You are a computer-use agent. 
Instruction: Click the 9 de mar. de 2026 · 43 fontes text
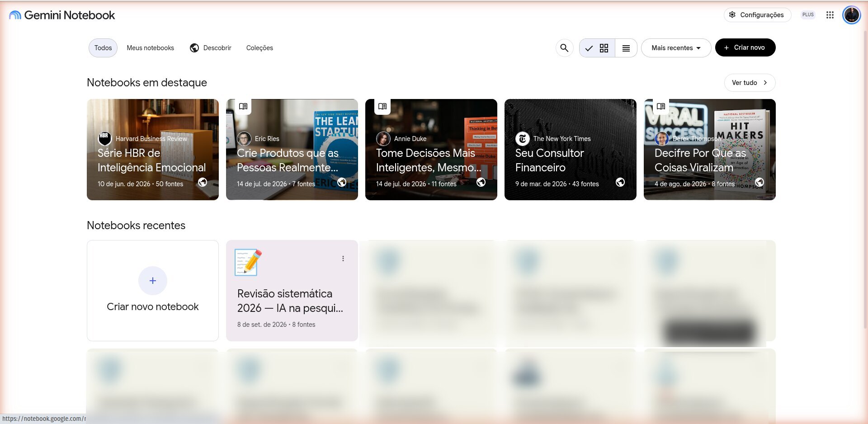click(557, 184)
